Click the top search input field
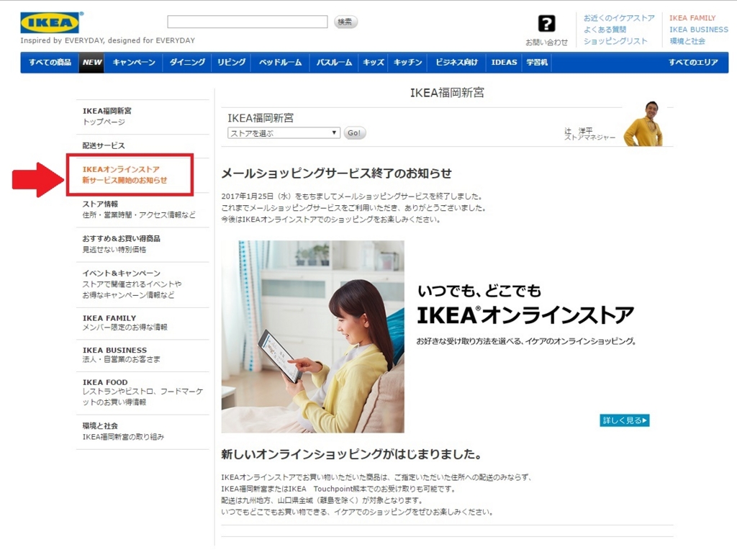The width and height of the screenshot is (737, 560). (248, 22)
